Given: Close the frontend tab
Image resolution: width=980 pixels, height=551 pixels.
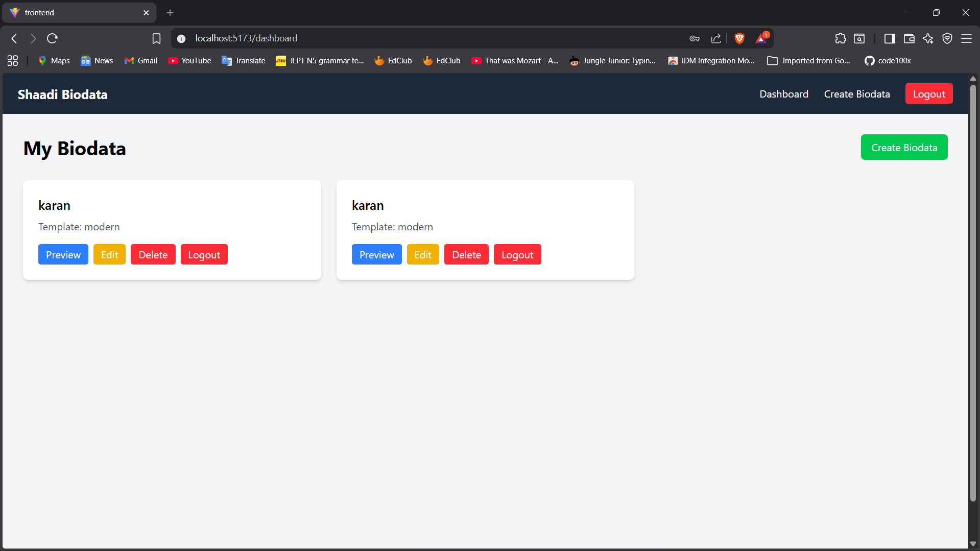Looking at the screenshot, I should 146,13.
